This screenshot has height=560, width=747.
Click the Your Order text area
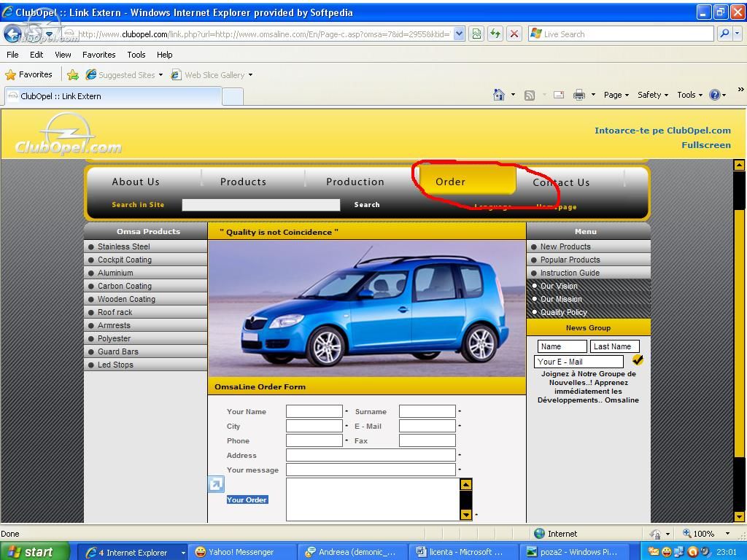(x=373, y=499)
